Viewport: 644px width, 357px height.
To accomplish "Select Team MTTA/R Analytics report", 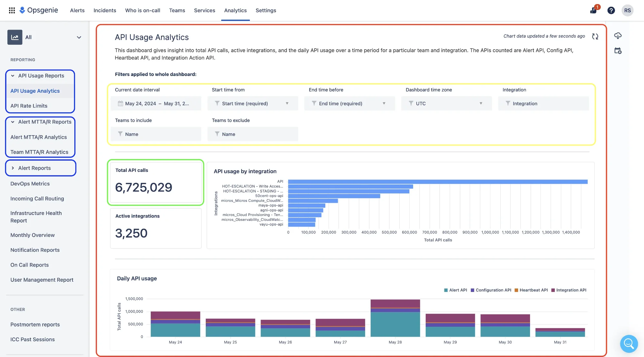I will coord(39,152).
